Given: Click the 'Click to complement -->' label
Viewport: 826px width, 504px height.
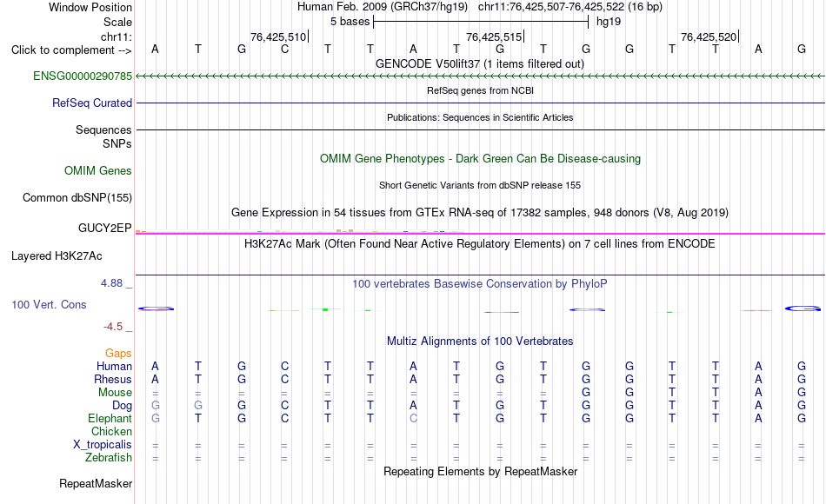Looking at the screenshot, I should pyautogui.click(x=71, y=50).
